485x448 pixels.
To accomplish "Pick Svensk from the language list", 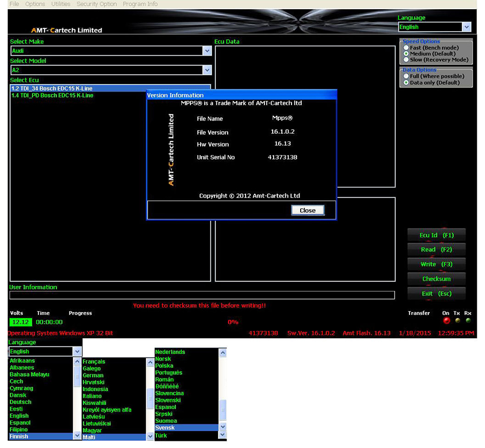I will click(165, 428).
